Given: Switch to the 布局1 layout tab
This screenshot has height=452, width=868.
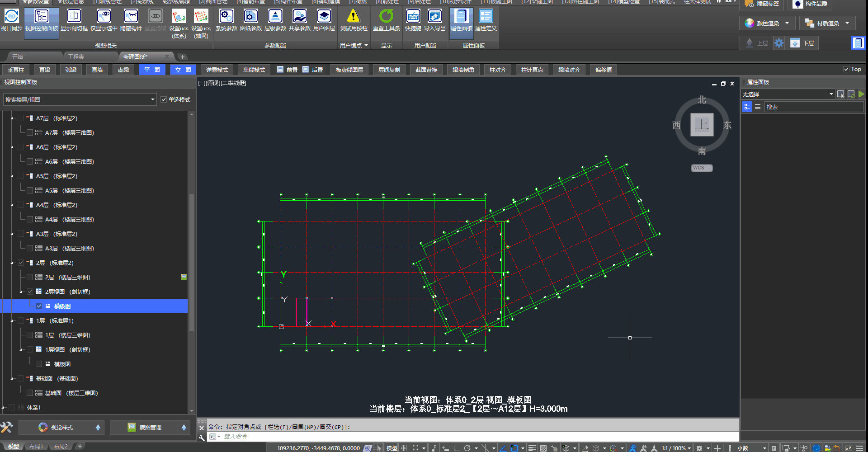Looking at the screenshot, I should tap(36, 447).
